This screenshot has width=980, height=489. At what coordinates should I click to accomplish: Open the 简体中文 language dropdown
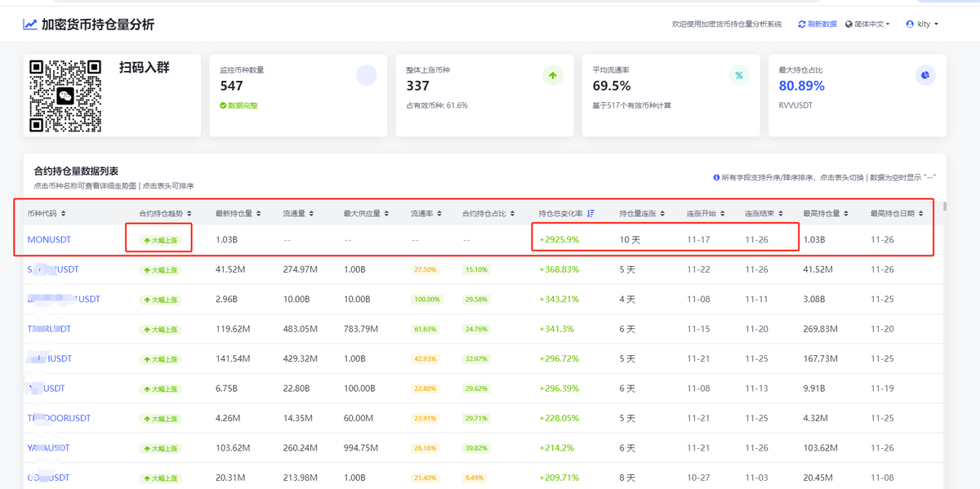point(867,24)
